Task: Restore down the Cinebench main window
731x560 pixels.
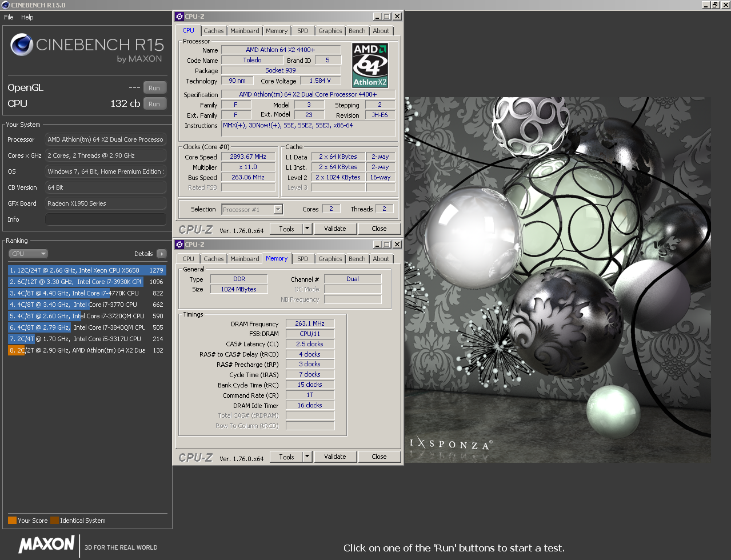Action: click(715, 5)
